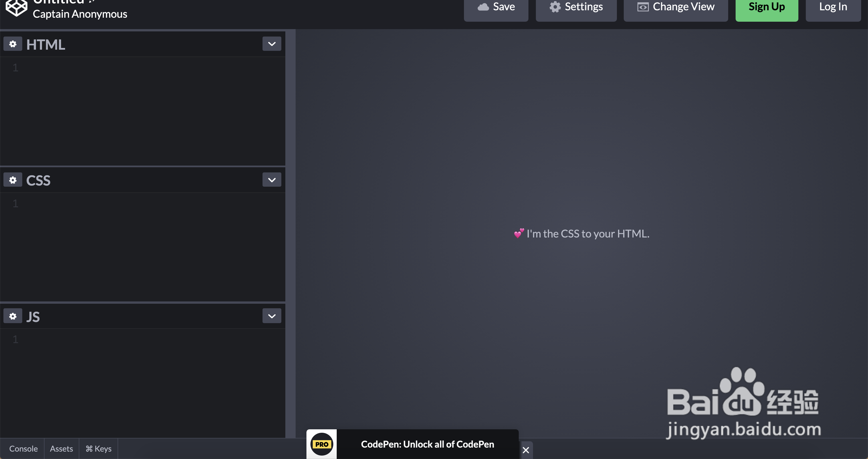Click the PRO badge icon in notification
The height and width of the screenshot is (459, 868).
(322, 444)
